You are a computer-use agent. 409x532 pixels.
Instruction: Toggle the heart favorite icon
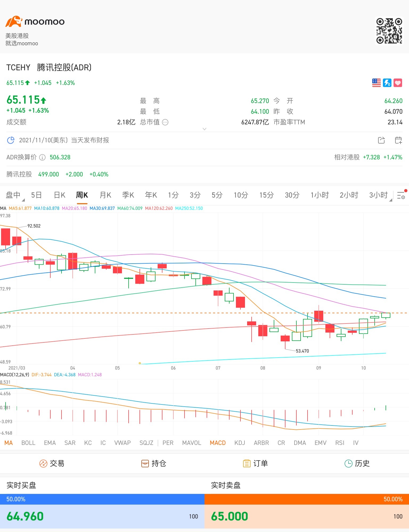[x=398, y=83]
